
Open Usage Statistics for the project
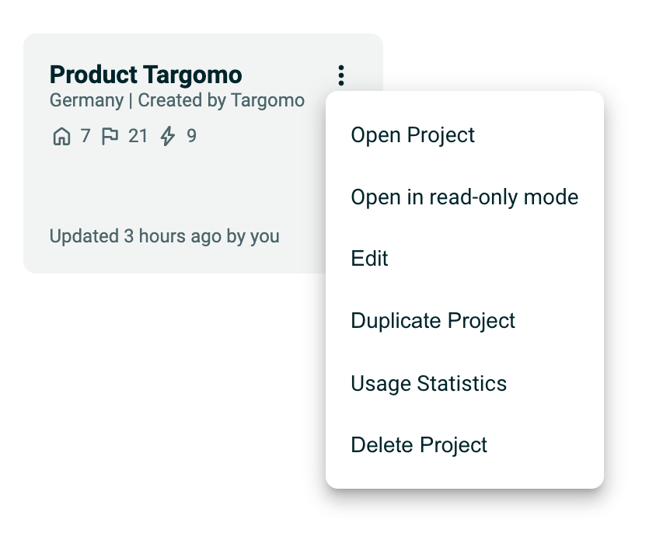(428, 383)
